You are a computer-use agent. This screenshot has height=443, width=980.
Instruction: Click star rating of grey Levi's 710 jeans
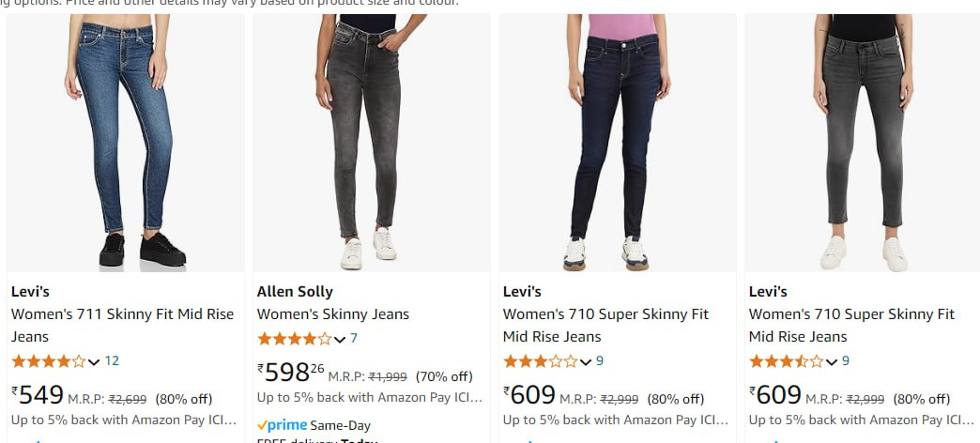tap(786, 361)
